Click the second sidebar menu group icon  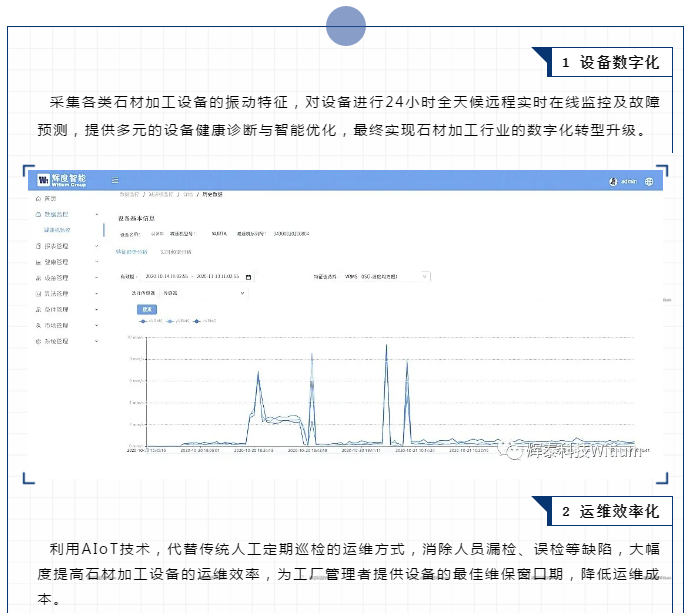click(38, 245)
